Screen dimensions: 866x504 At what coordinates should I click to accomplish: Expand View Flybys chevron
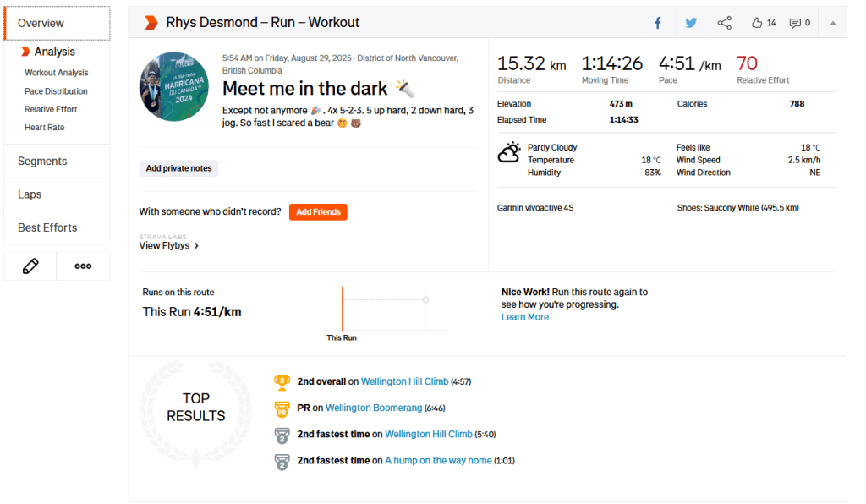[x=196, y=246]
